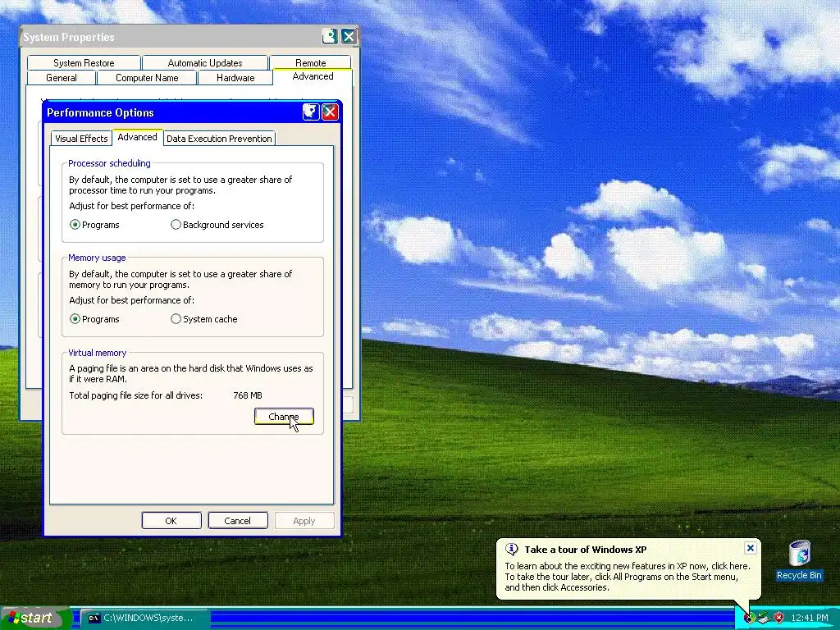840x630 pixels.
Task: Close the Performance Options dialog
Action: pos(330,112)
